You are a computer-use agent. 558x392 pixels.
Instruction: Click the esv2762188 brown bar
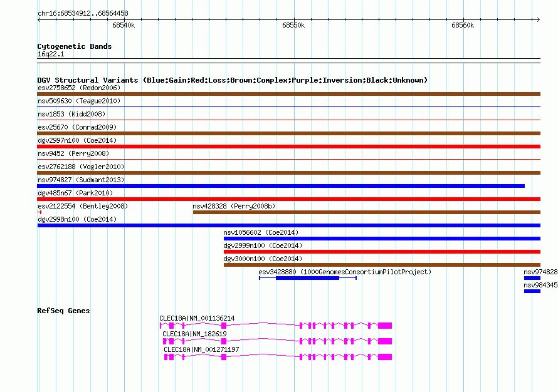click(x=288, y=173)
